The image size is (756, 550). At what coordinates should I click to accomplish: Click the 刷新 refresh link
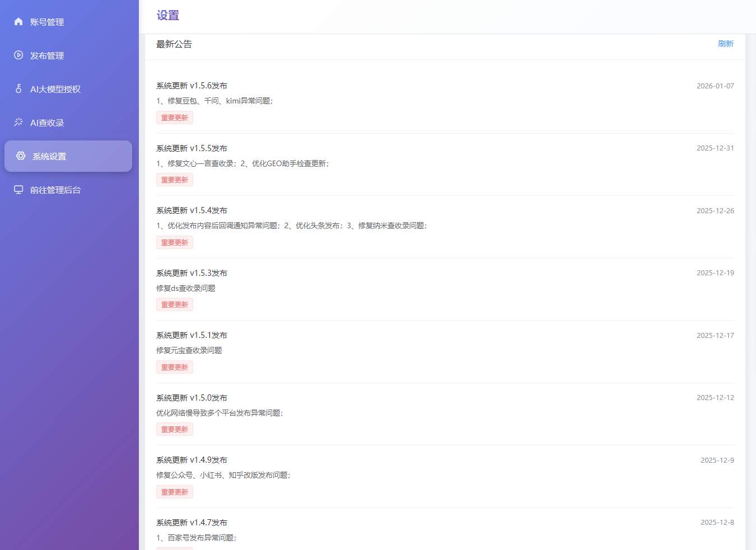726,43
